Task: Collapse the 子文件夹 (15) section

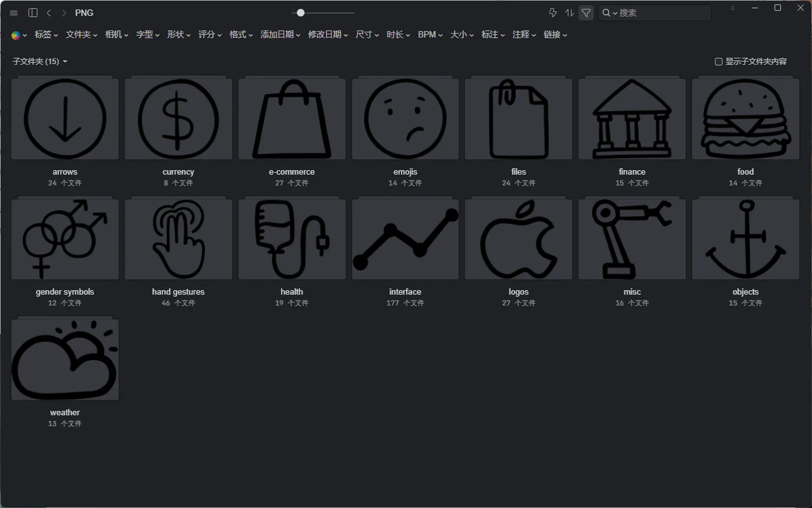Action: (x=40, y=62)
